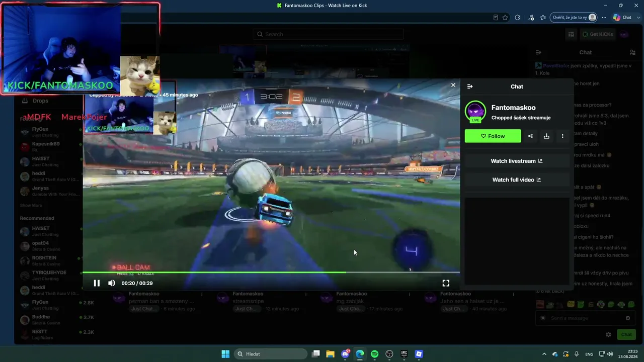Open emote picker in message box
The height and width of the screenshot is (362, 644).
(628, 318)
